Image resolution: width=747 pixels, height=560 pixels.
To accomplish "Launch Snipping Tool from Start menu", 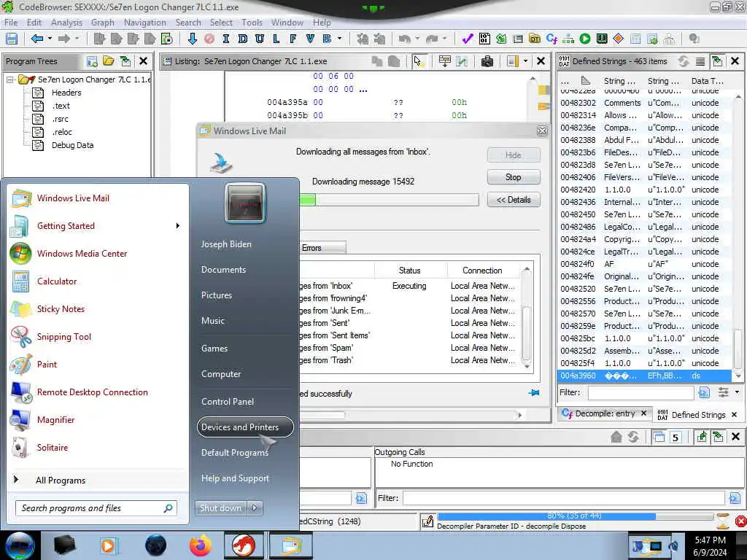I will click(64, 337).
